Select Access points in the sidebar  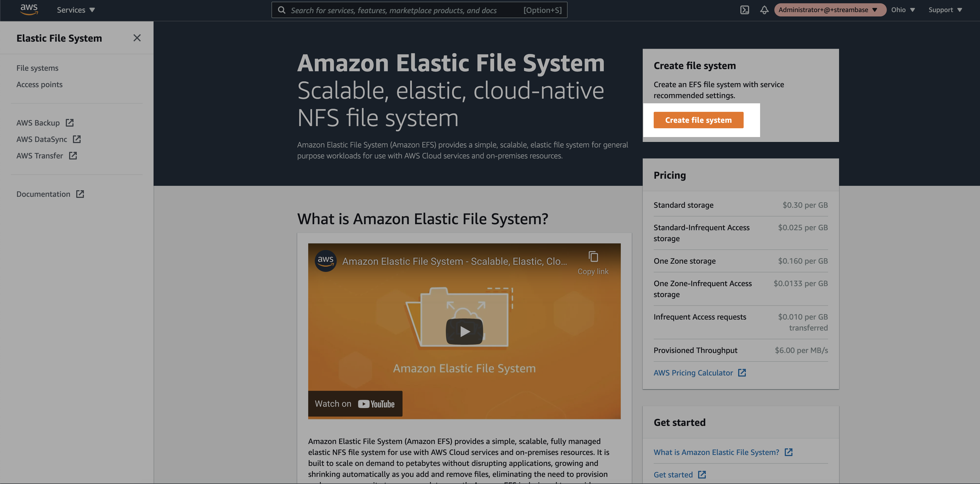click(x=39, y=84)
